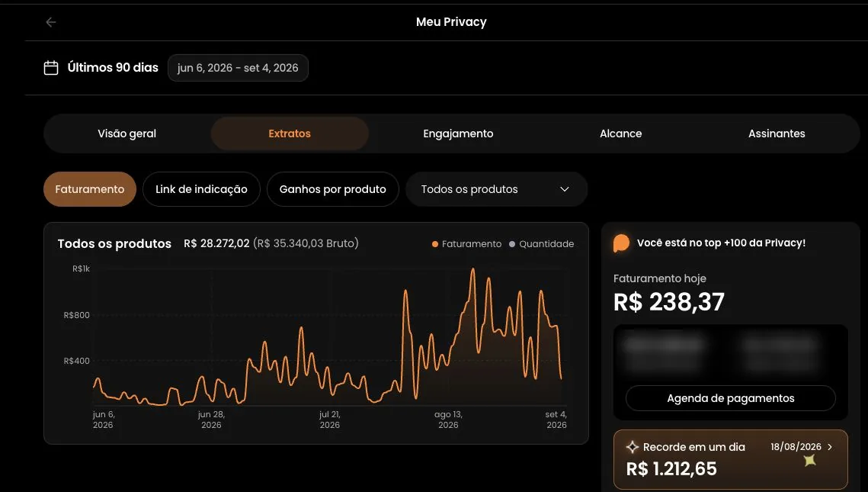Open the Alcance tab
This screenshot has height=492, width=868.
[620, 133]
